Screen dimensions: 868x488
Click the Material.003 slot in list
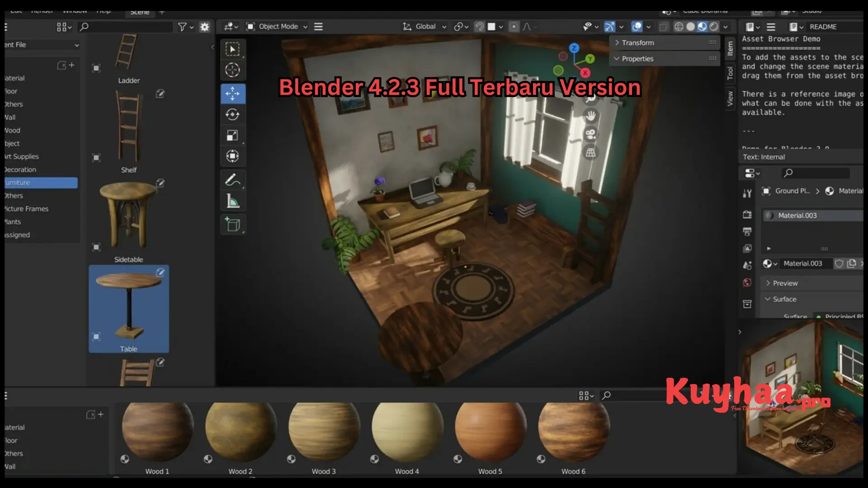point(813,216)
